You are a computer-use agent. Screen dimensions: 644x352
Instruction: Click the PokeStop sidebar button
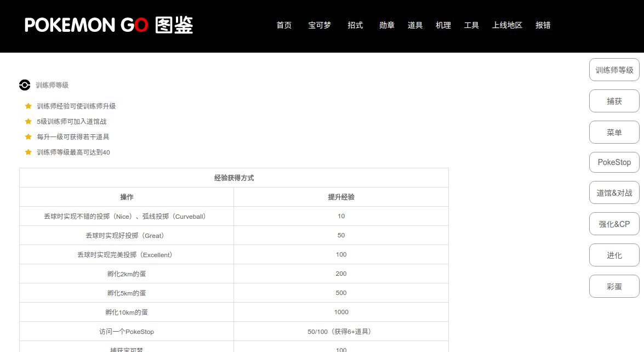pyautogui.click(x=614, y=162)
